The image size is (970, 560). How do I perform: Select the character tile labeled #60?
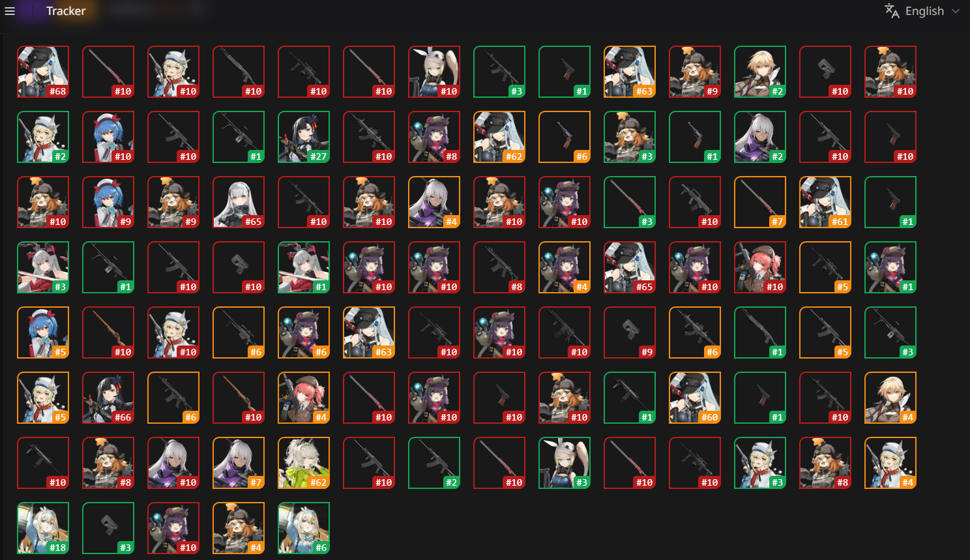(x=695, y=398)
